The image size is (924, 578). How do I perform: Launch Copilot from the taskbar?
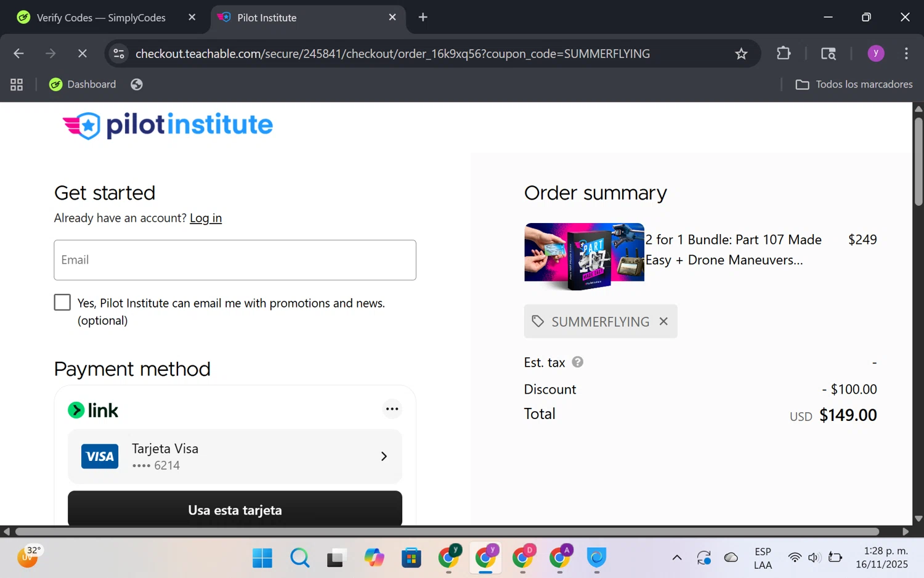pos(374,558)
